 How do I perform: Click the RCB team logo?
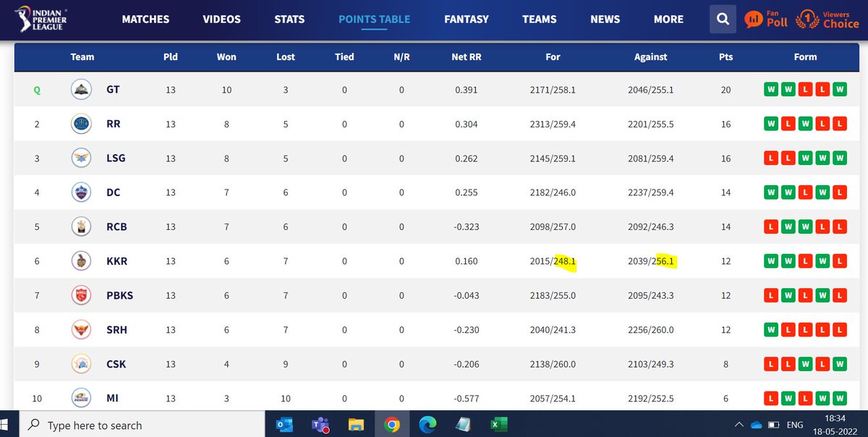tap(81, 226)
